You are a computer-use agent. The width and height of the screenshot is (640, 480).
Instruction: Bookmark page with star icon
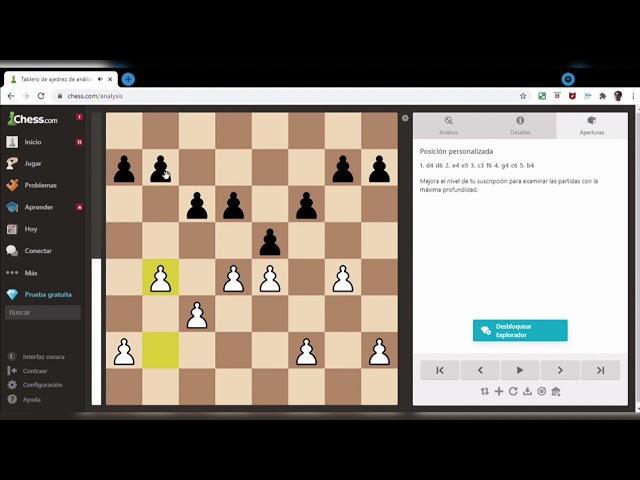[523, 96]
